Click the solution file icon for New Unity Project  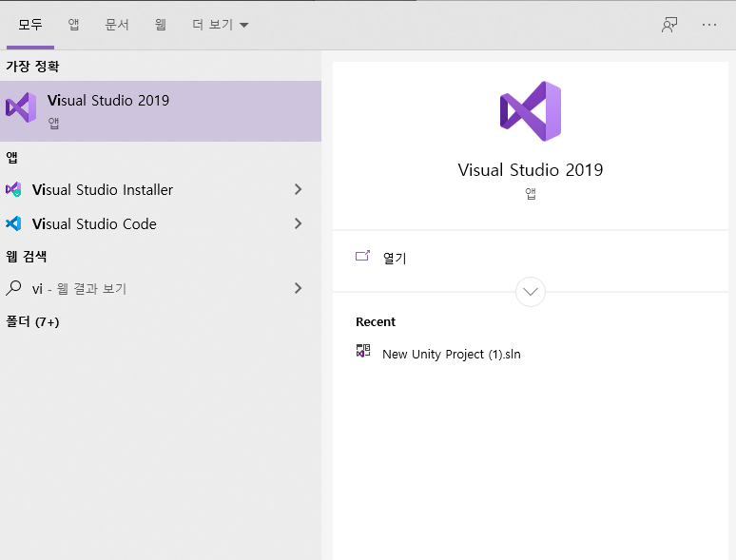363,351
